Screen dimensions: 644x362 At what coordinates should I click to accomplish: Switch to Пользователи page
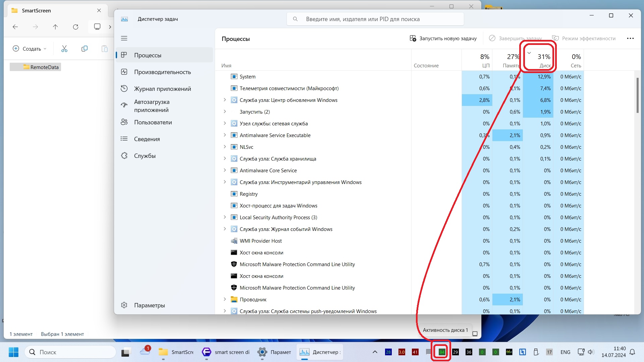tap(164, 122)
